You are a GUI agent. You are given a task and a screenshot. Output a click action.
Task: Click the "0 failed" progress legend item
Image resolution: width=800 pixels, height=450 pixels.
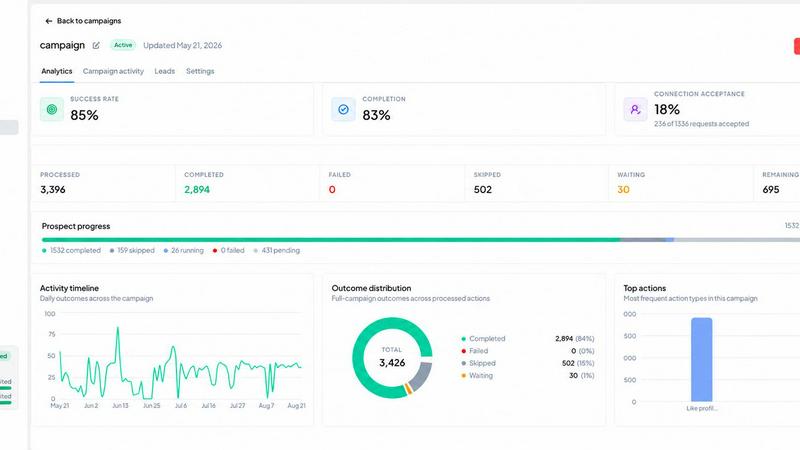coord(229,251)
